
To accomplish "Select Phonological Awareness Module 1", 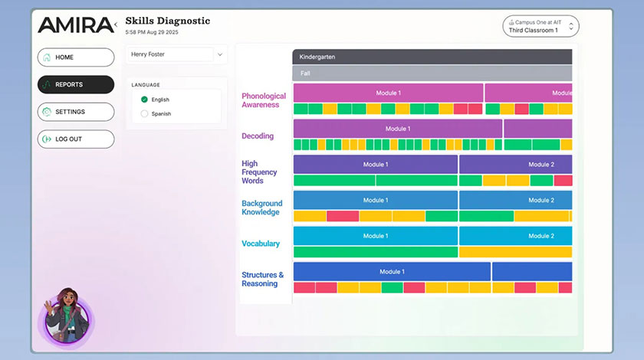I will click(x=388, y=93).
